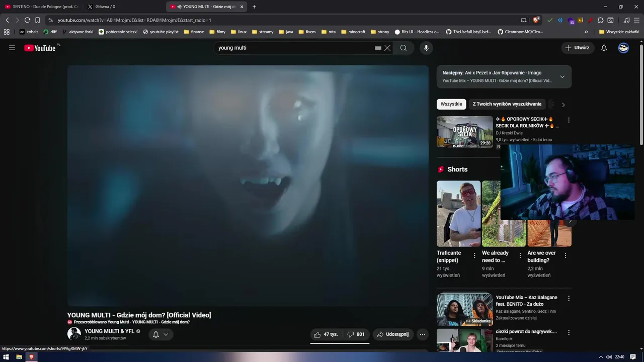Show hidden system tray icons chevron

point(601,357)
